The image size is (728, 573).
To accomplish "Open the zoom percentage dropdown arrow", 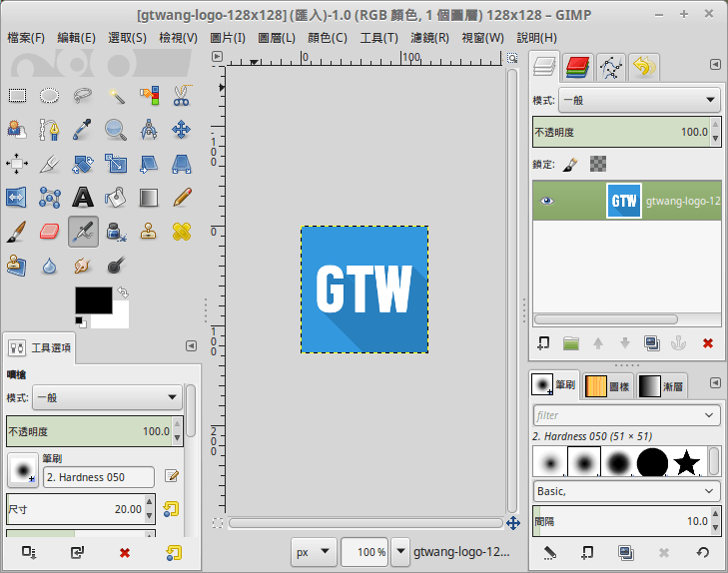I will coord(400,552).
